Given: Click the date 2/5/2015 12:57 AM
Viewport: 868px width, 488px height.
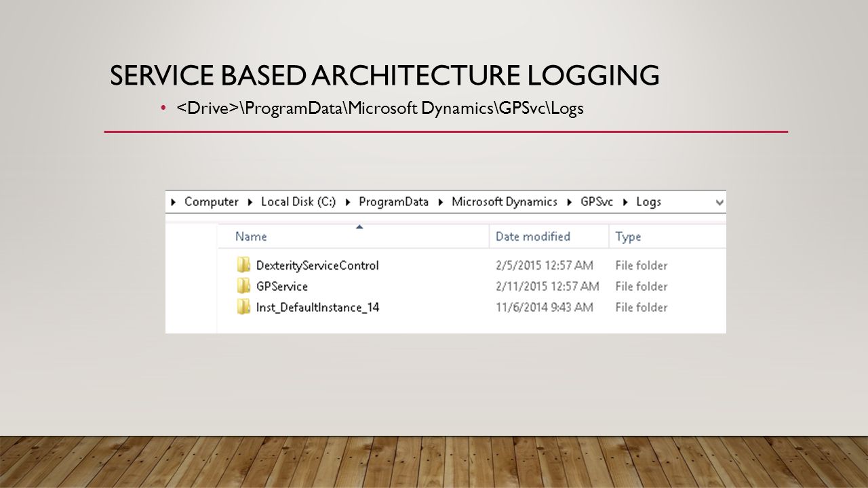Looking at the screenshot, I should pyautogui.click(x=545, y=265).
